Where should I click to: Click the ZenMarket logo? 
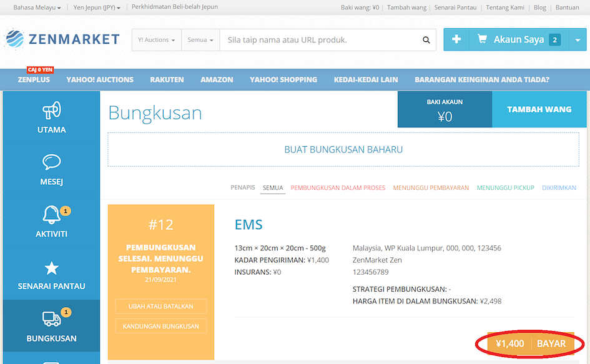(62, 39)
